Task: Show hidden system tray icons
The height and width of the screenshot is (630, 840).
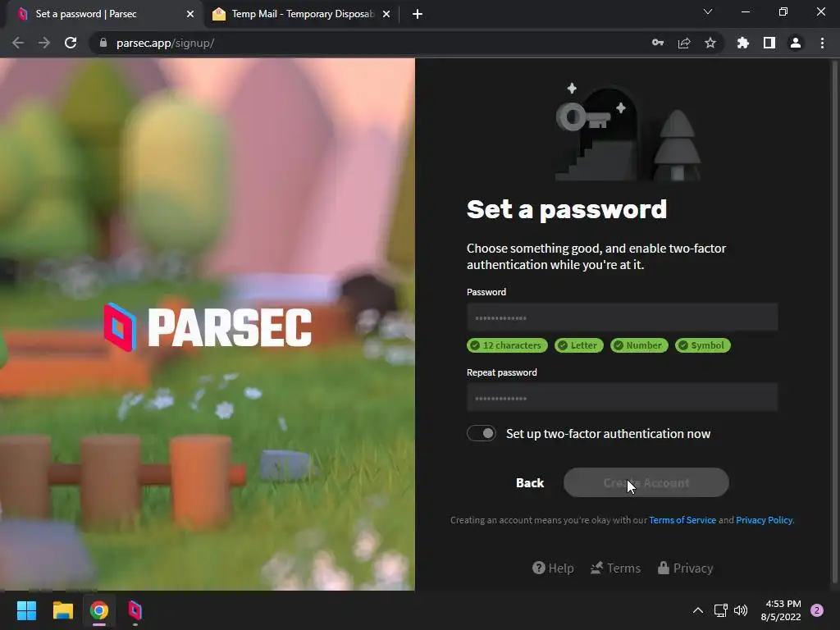Action: click(698, 610)
